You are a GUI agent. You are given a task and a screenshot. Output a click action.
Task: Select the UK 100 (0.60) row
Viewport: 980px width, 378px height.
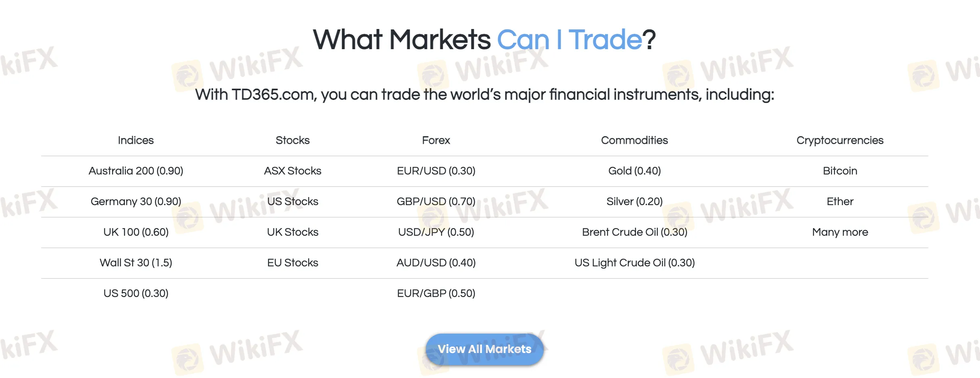click(x=136, y=232)
